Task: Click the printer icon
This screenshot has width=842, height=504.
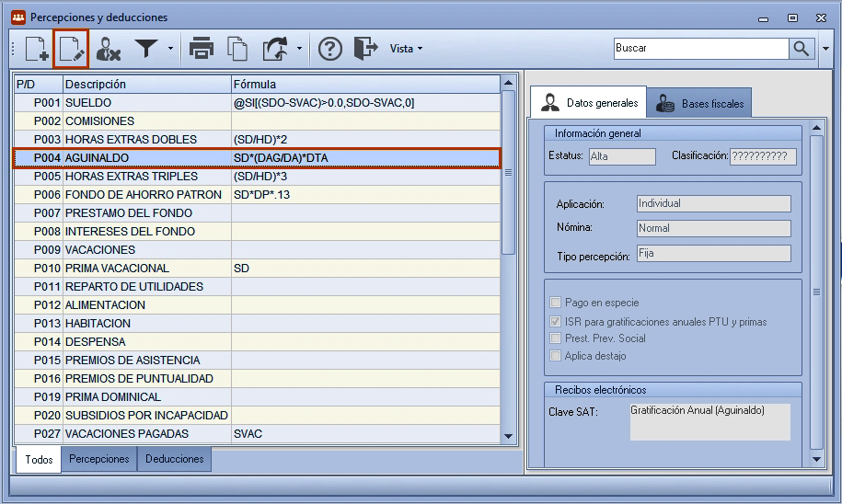Action: [202, 49]
